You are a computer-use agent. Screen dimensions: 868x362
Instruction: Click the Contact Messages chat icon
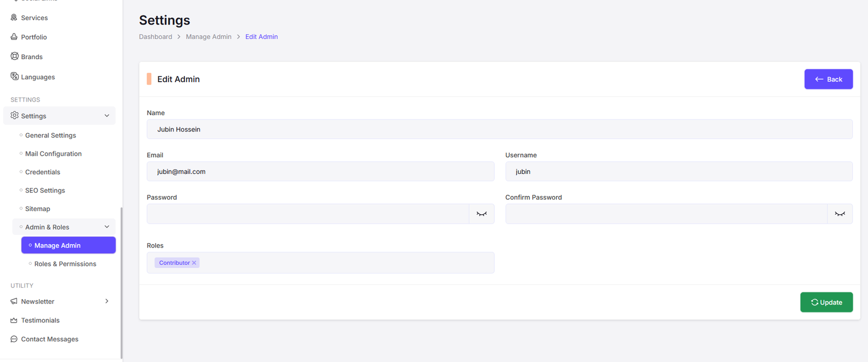pos(14,339)
